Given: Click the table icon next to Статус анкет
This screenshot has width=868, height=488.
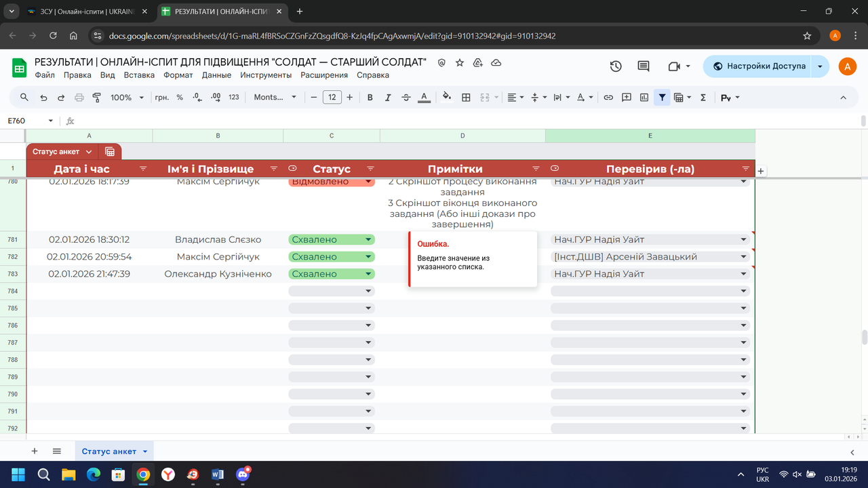Looking at the screenshot, I should click(x=111, y=152).
